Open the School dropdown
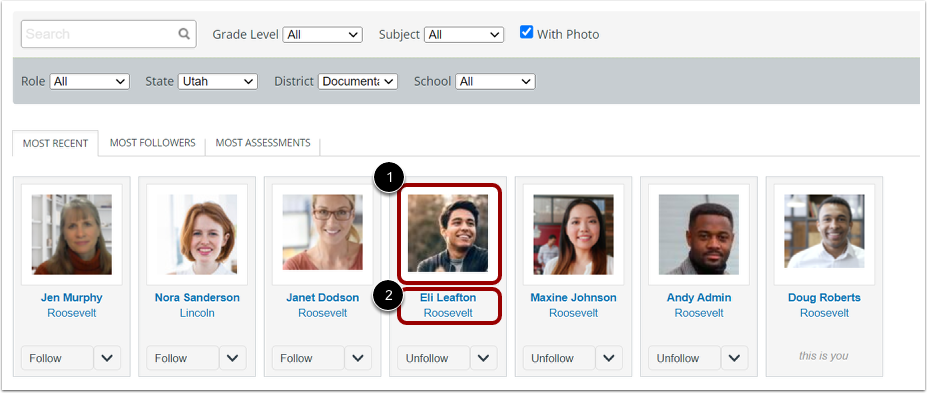This screenshot has height=393, width=927. (495, 82)
